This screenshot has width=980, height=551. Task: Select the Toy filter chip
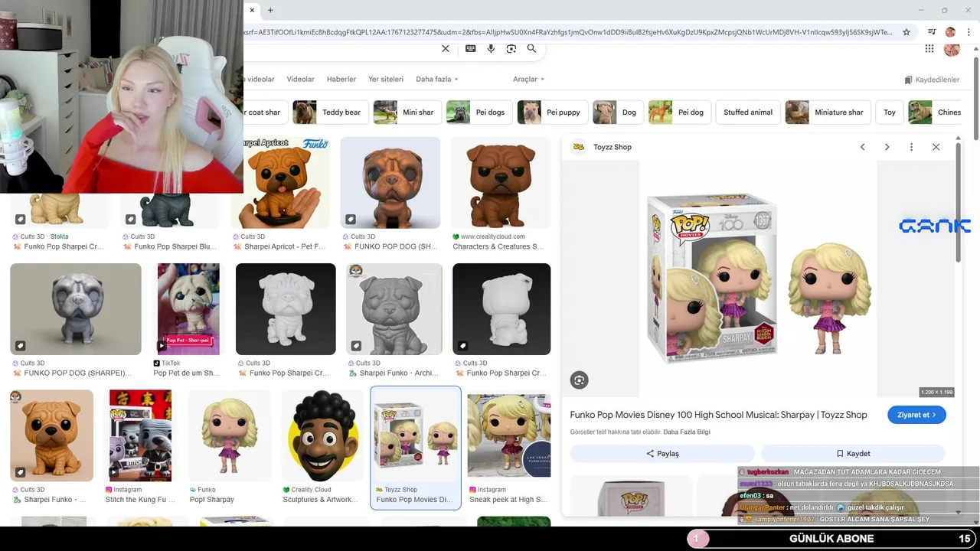(890, 112)
